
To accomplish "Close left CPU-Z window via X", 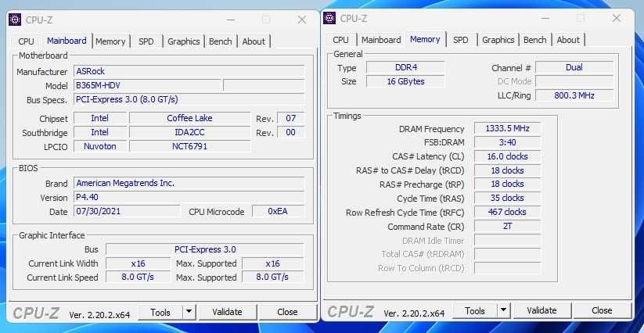I will coord(302,20).
